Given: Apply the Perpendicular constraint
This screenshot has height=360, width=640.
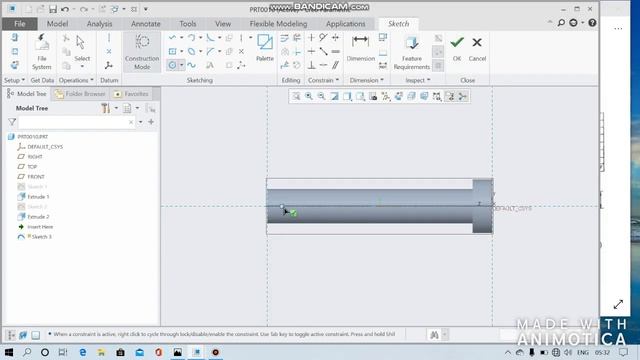Looking at the screenshot, I should 311,65.
